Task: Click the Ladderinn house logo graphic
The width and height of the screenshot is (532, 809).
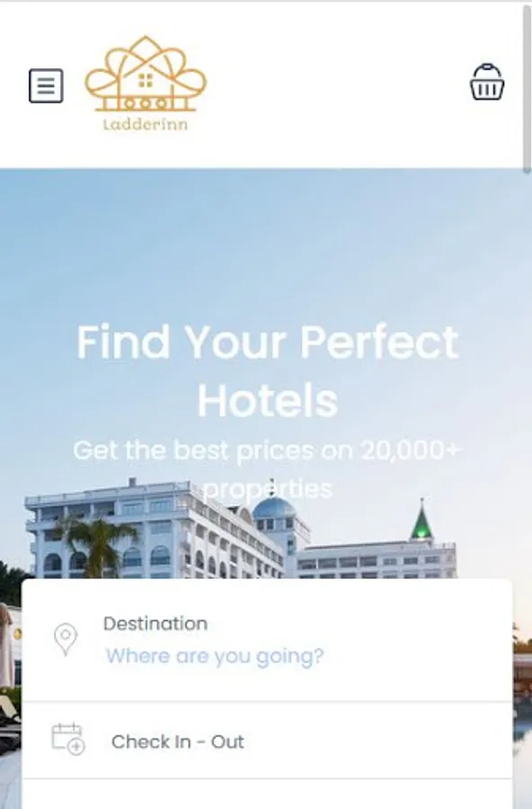Action: click(146, 74)
